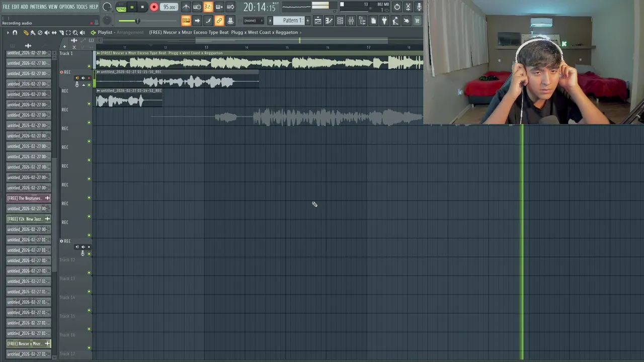Adjust the main volume knob
644x362 pixels.
[x=107, y=7]
